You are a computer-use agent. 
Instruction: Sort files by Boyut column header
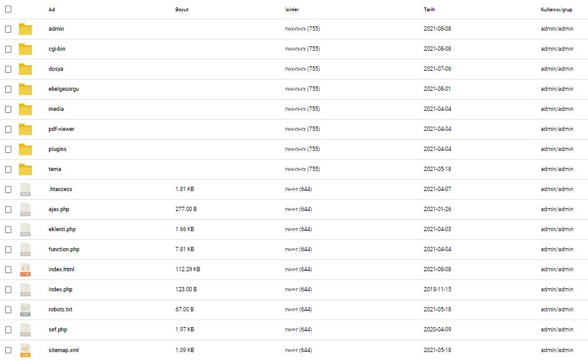tap(182, 9)
